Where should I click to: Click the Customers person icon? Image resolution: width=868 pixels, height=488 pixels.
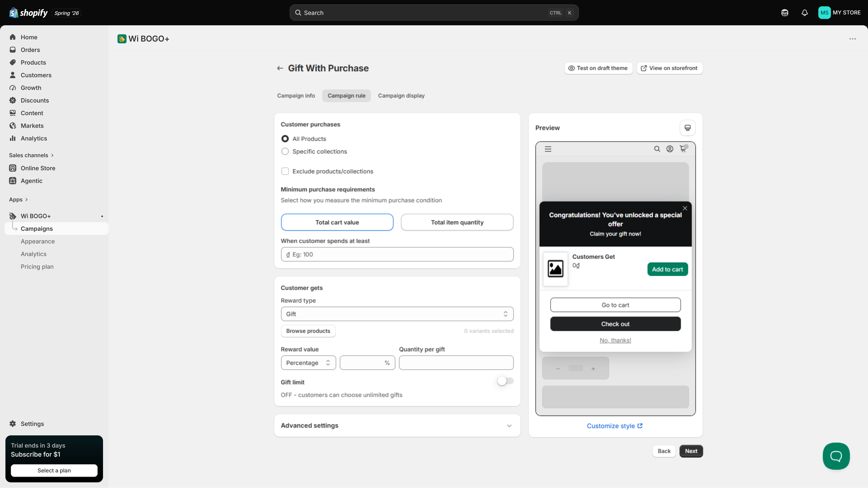pyautogui.click(x=13, y=75)
